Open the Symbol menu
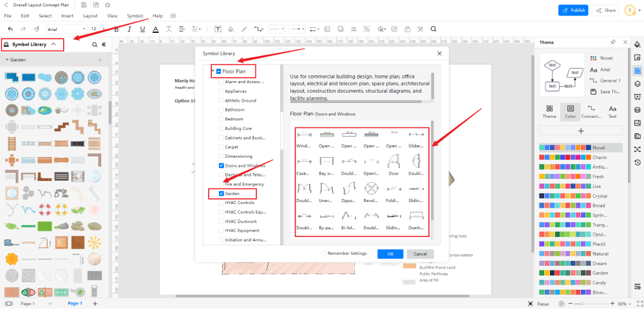This screenshot has height=309, width=644. [135, 16]
